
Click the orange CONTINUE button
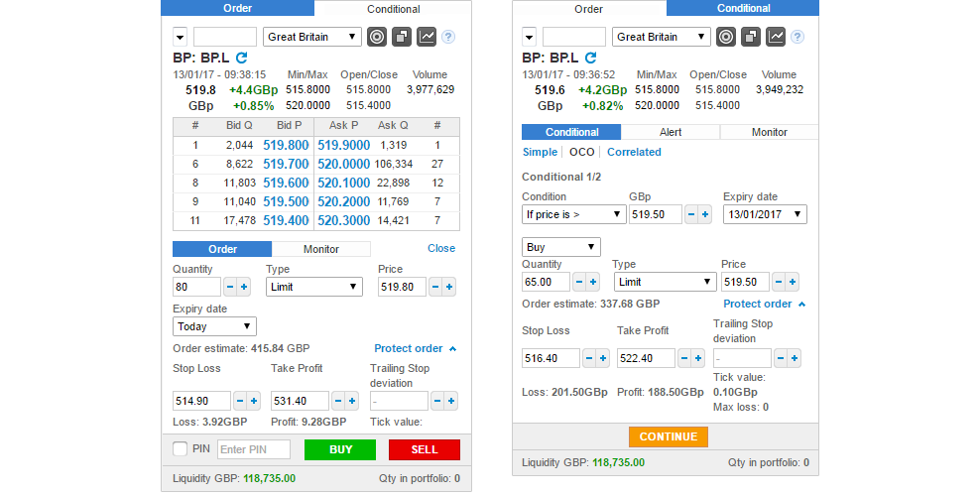coord(669,436)
